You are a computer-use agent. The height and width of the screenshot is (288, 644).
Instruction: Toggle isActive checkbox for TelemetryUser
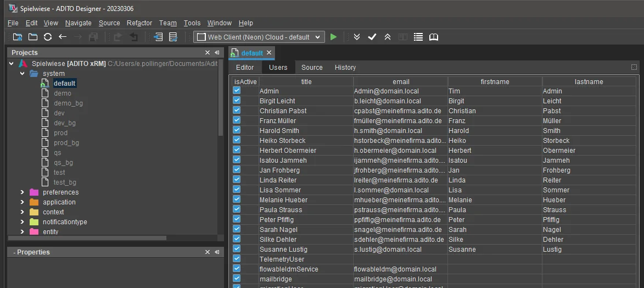tap(237, 258)
